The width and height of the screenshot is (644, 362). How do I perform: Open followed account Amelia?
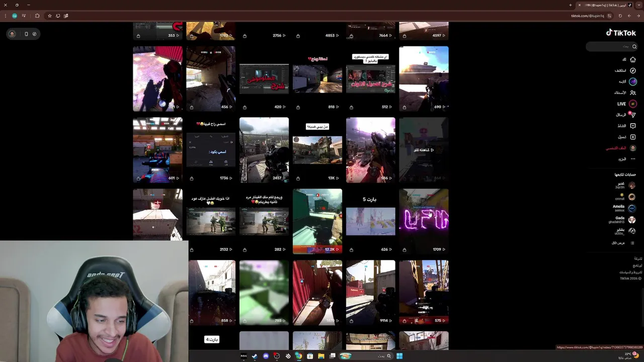pyautogui.click(x=624, y=208)
